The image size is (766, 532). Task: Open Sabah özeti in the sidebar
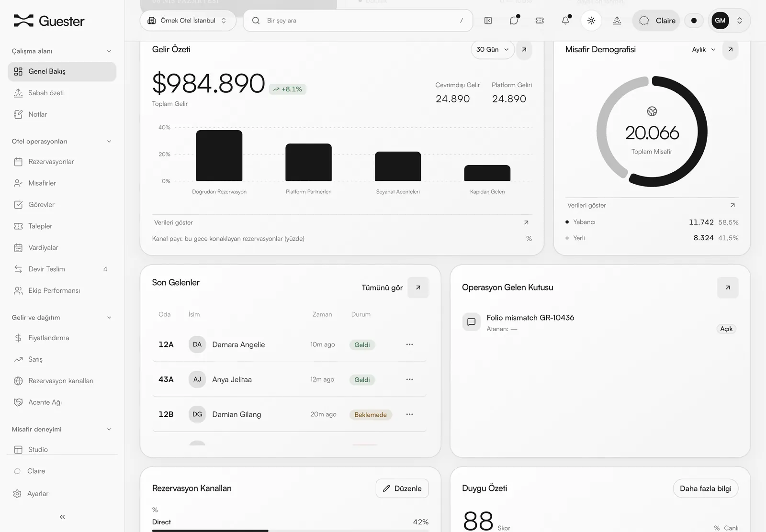pyautogui.click(x=62, y=93)
